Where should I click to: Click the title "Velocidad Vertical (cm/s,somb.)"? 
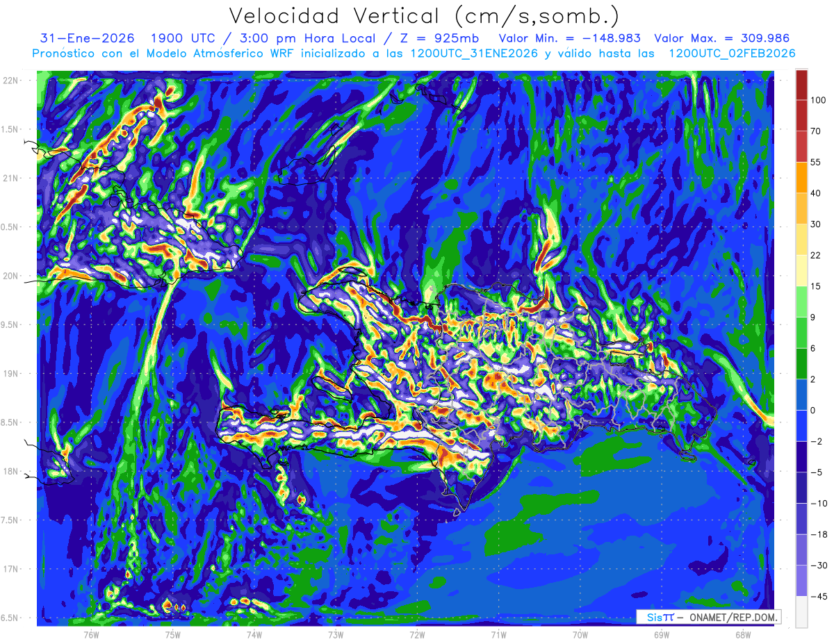click(424, 16)
